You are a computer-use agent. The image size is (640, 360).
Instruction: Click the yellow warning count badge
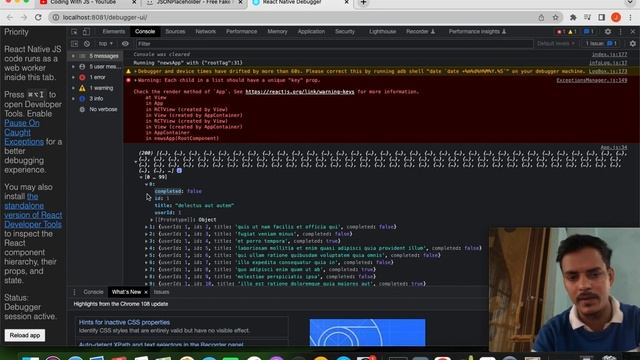(572, 32)
